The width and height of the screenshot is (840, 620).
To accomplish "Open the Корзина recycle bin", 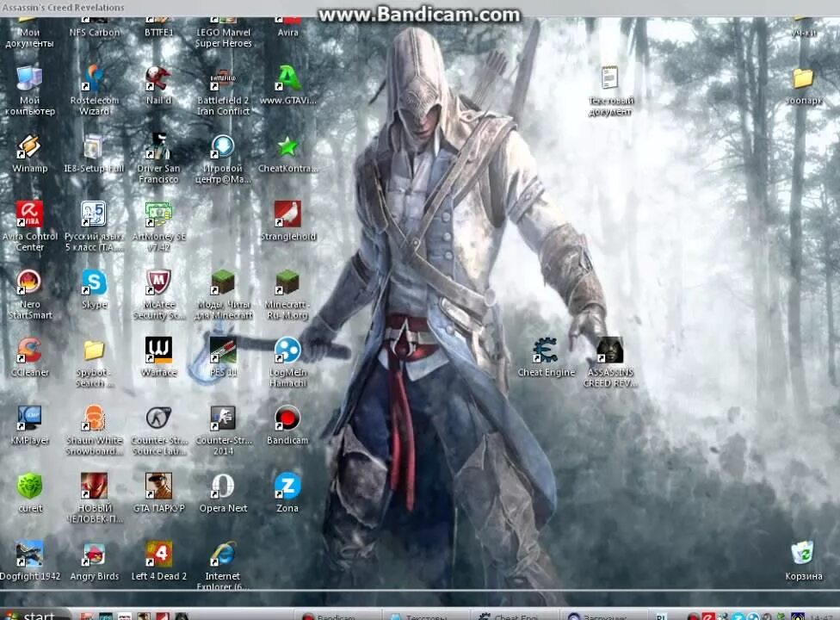I will [x=803, y=554].
